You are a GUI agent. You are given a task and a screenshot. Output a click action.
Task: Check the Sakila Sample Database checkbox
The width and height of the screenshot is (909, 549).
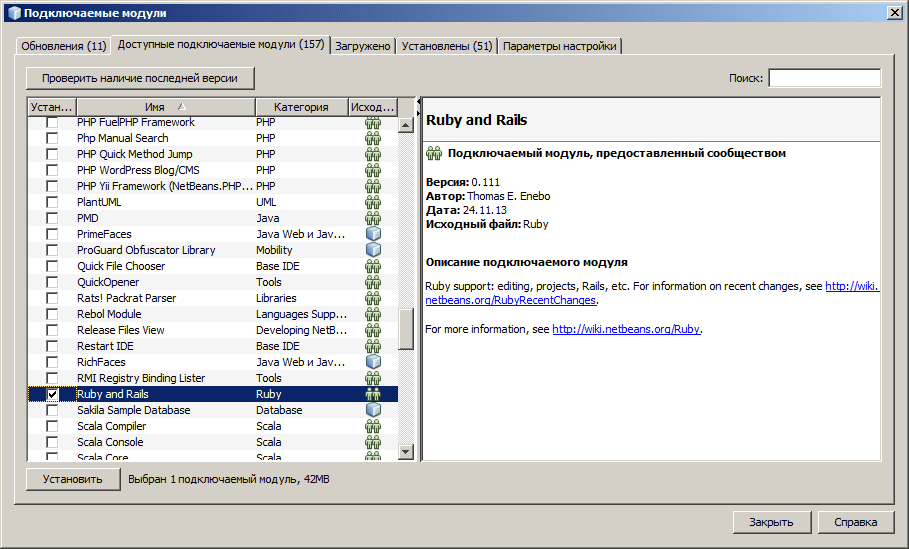coord(52,410)
